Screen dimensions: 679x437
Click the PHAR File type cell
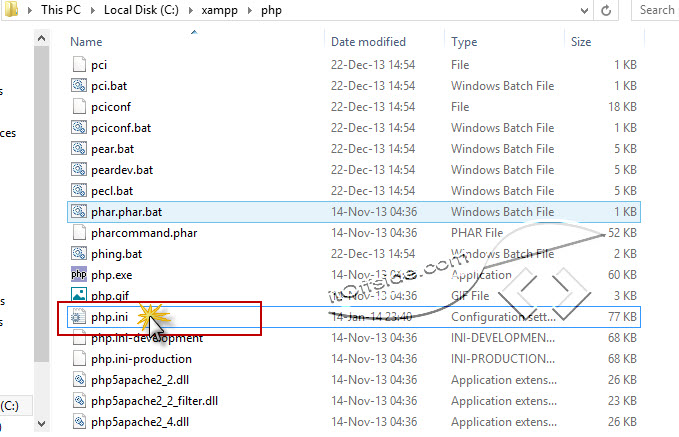click(x=477, y=233)
